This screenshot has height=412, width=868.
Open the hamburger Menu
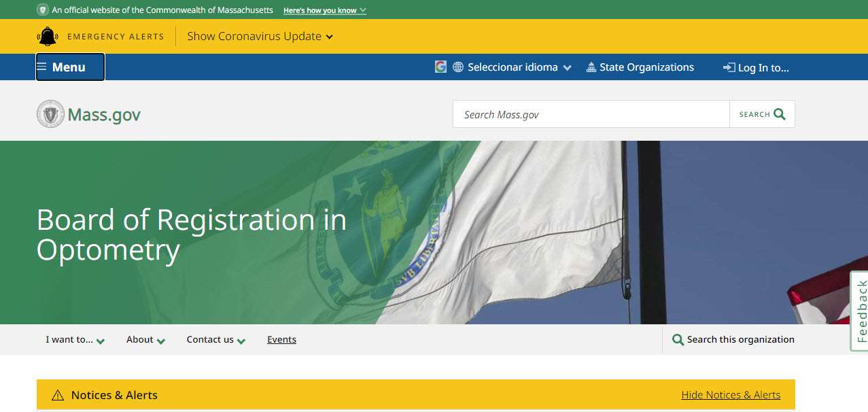pos(68,67)
